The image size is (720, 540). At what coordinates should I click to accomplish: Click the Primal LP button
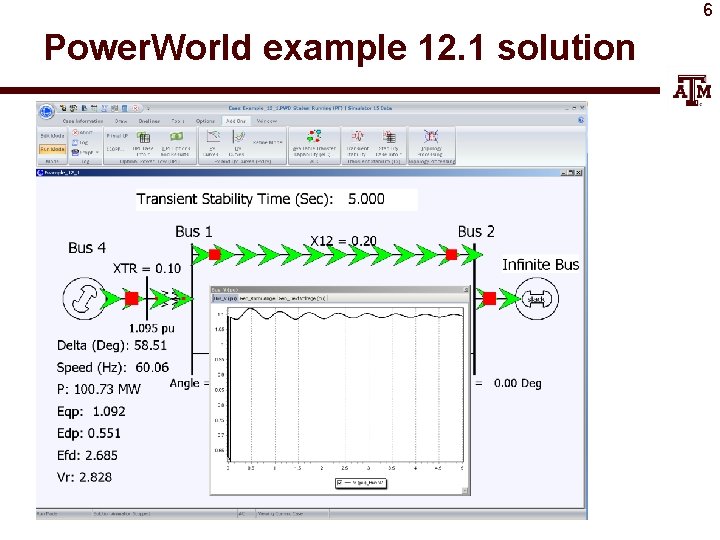coord(117,136)
